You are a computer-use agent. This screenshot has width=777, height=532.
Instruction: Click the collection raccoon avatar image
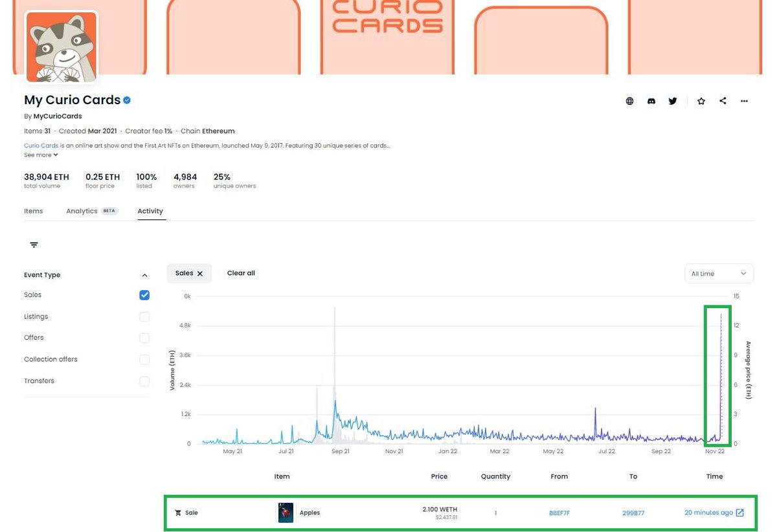pos(61,47)
